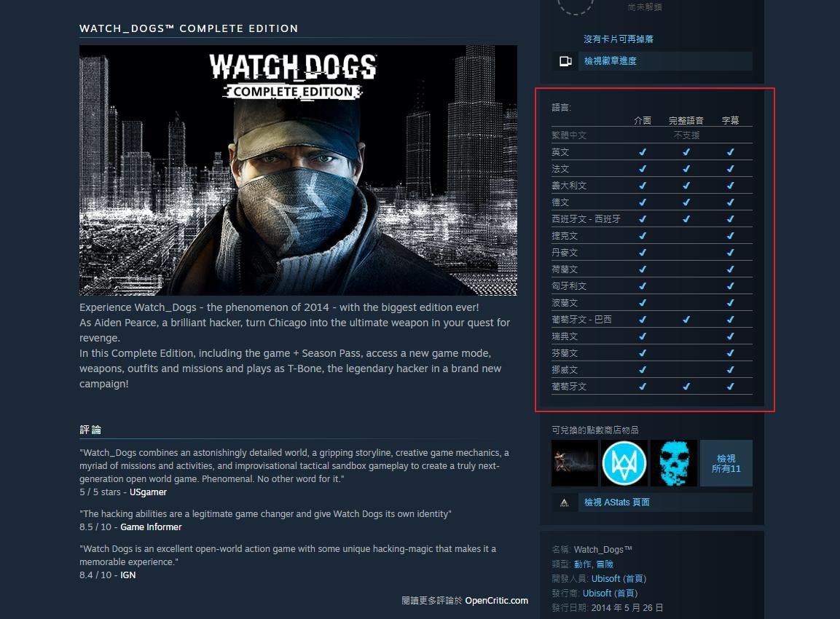Image resolution: width=840 pixels, height=619 pixels.
Task: Click release date 2014 年 5 月 26 日
Action: pyautogui.click(x=627, y=608)
